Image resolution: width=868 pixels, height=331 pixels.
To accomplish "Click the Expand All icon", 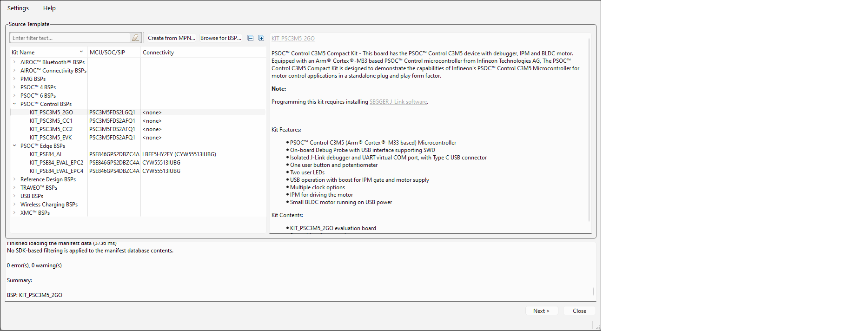I will pos(261,38).
